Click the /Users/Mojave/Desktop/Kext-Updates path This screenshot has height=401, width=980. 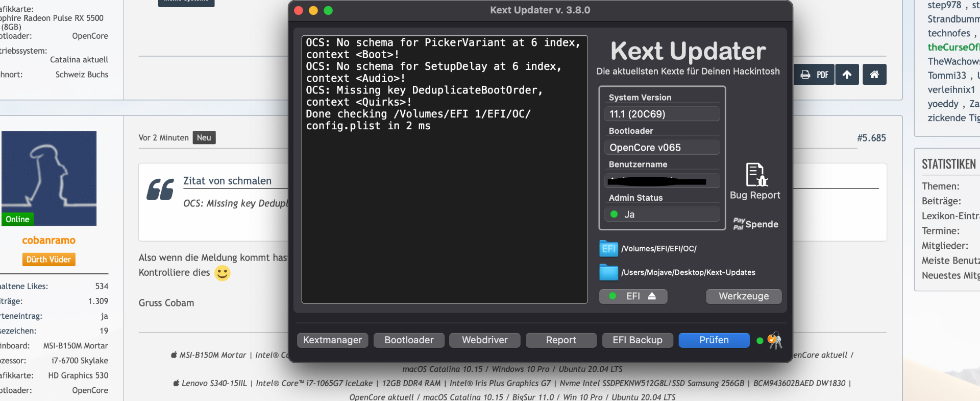(x=688, y=272)
